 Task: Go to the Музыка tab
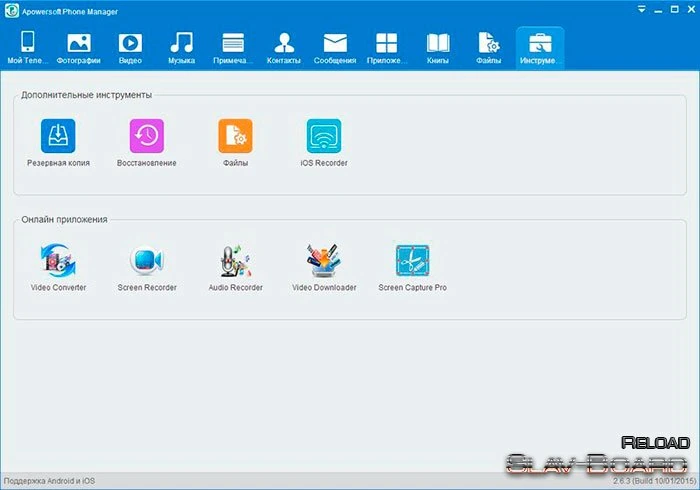(x=182, y=48)
